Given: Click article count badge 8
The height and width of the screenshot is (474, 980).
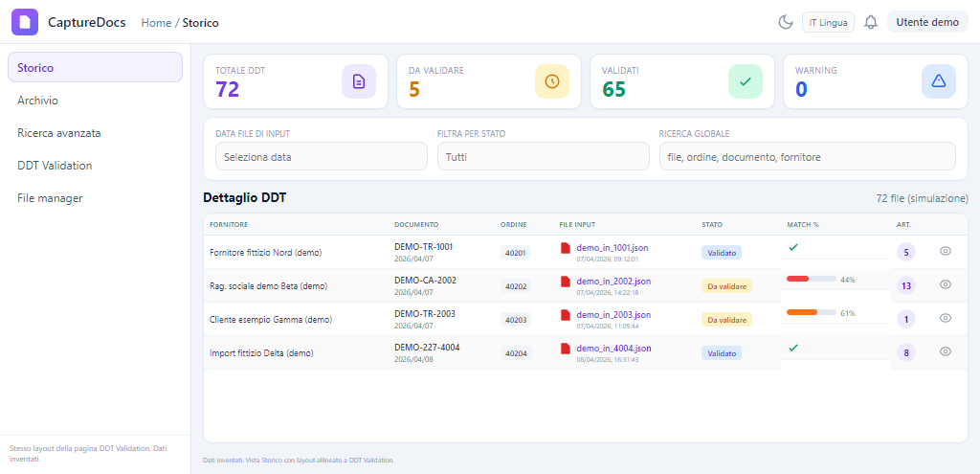Looking at the screenshot, I should coord(905,352).
